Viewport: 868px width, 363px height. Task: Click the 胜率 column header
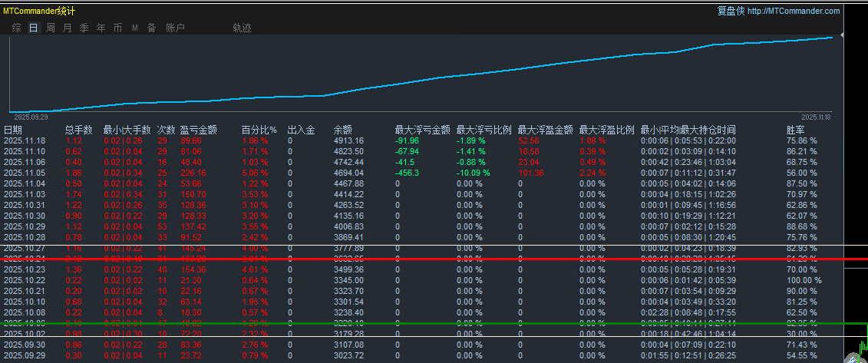point(796,130)
